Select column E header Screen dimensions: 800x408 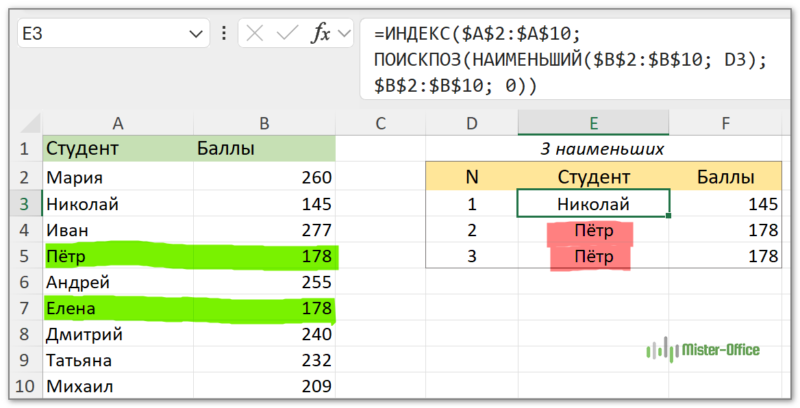tap(593, 123)
